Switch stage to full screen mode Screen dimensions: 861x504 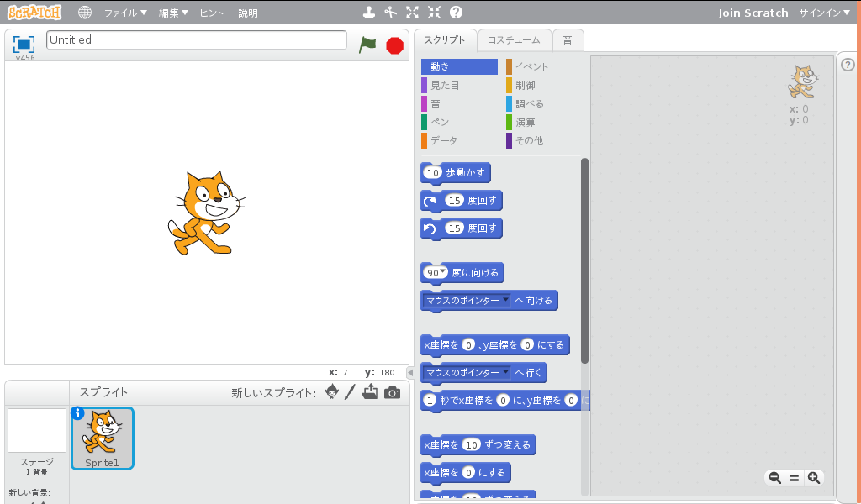(24, 44)
